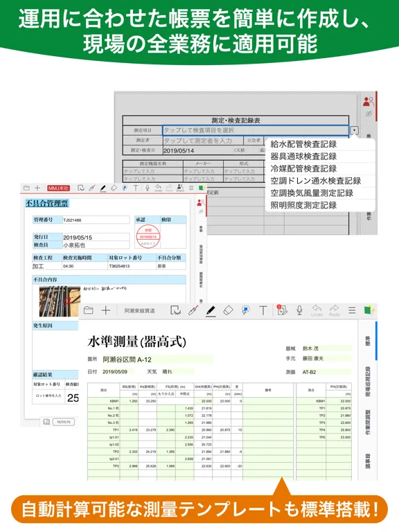This screenshot has width=399, height=532.
Task: Undo in the 不具合管理票 window toolbar
Action: 158,188
